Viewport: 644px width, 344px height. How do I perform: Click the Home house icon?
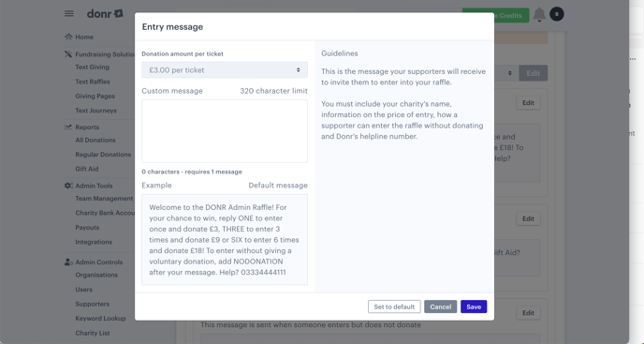(68, 37)
